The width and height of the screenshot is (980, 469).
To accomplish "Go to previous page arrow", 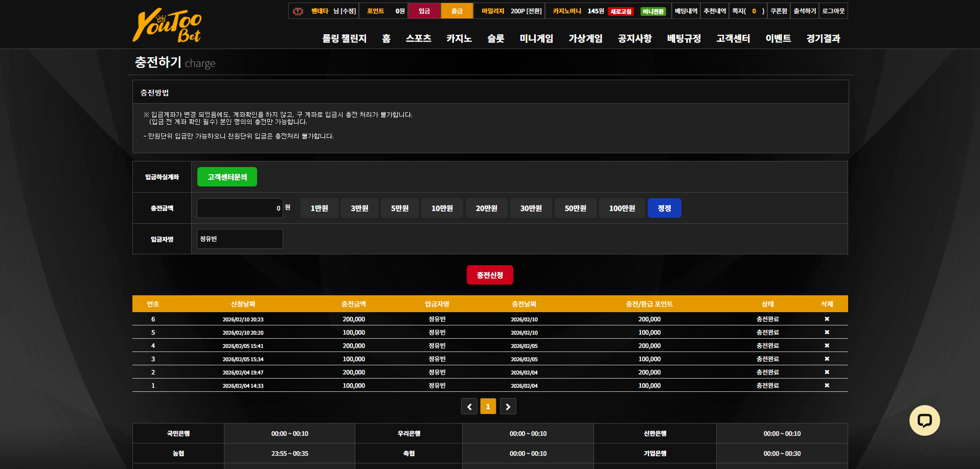I will click(469, 406).
